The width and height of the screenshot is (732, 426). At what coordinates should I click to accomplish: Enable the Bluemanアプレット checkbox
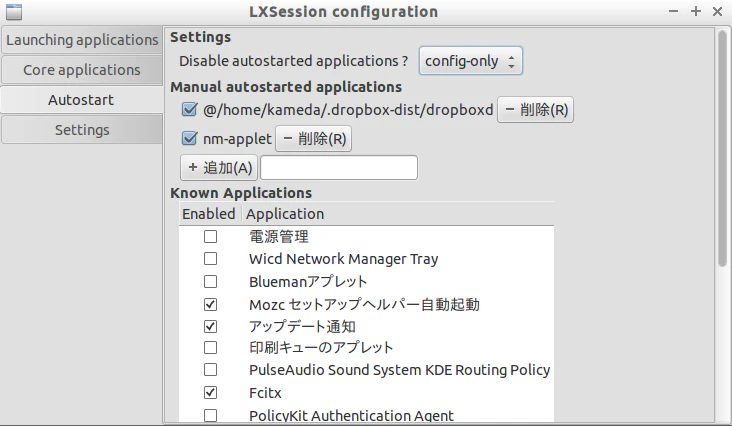[x=211, y=282]
